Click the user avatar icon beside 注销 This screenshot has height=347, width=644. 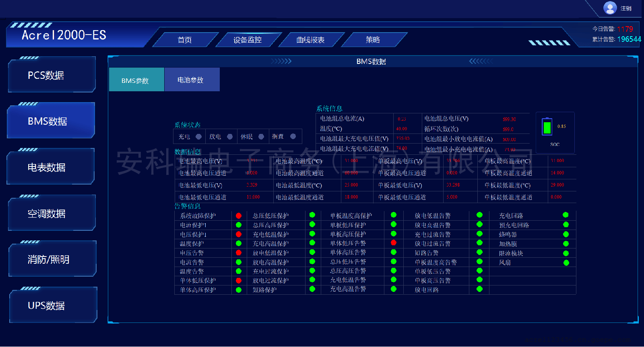(x=610, y=8)
